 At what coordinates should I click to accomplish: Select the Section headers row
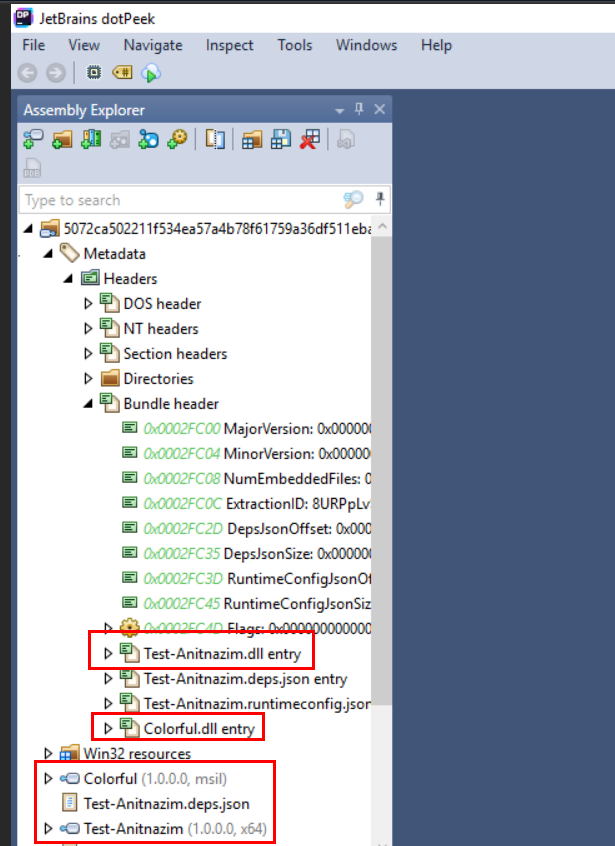[163, 353]
